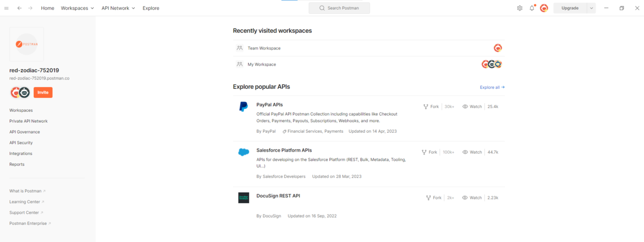Open the My Workspace row
Viewport: 644px width, 242px height.
pyautogui.click(x=369, y=64)
